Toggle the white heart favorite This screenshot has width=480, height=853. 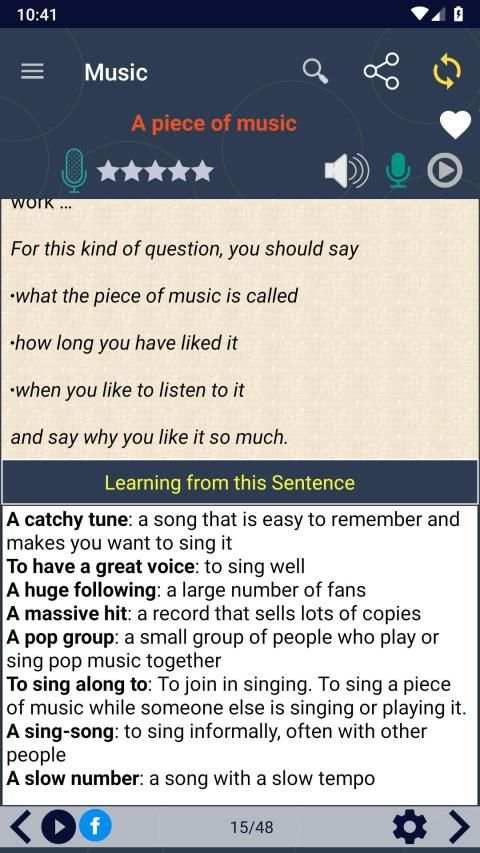coord(455,125)
